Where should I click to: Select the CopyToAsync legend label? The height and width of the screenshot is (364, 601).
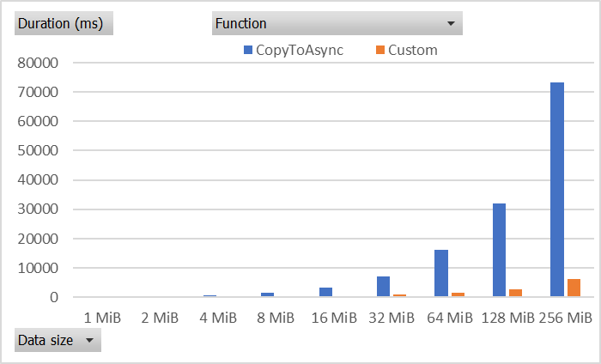coord(300,50)
